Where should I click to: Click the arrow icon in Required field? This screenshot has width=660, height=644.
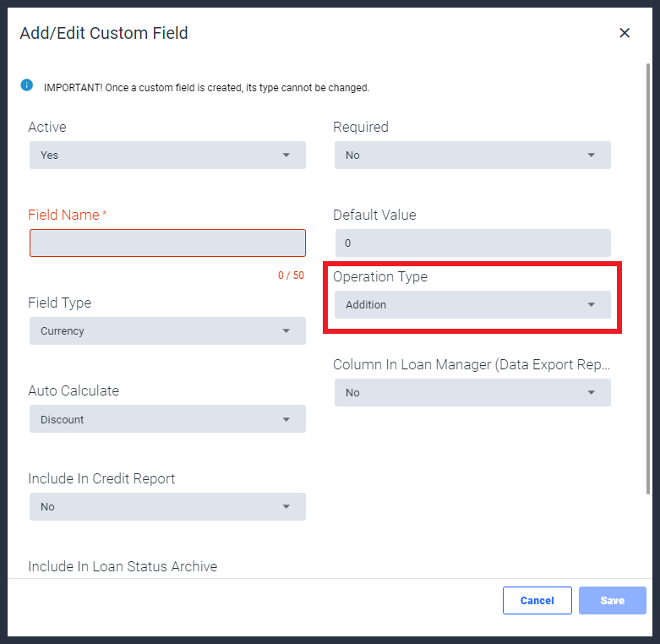pos(592,155)
